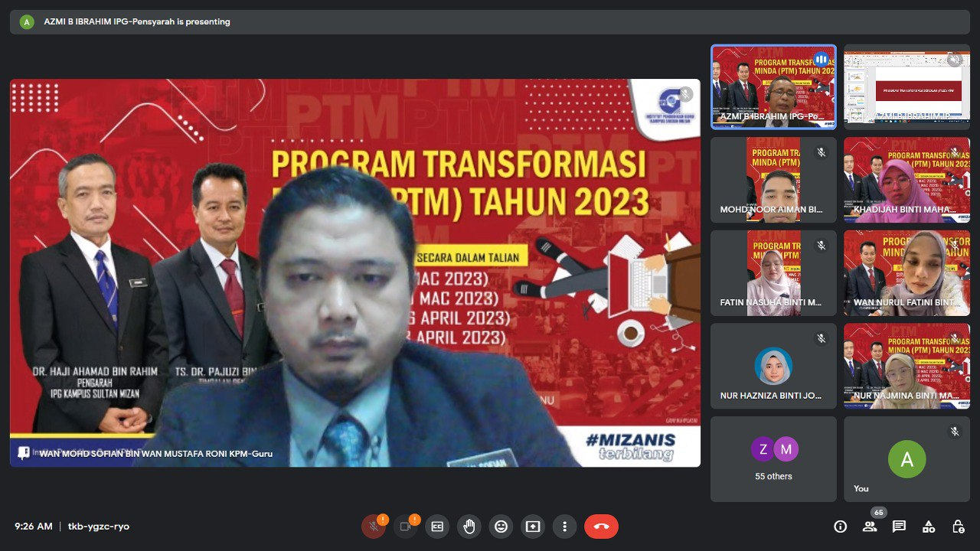
Task: Click muted mic icon on FATIN NASUHA tile
Action: point(821,246)
